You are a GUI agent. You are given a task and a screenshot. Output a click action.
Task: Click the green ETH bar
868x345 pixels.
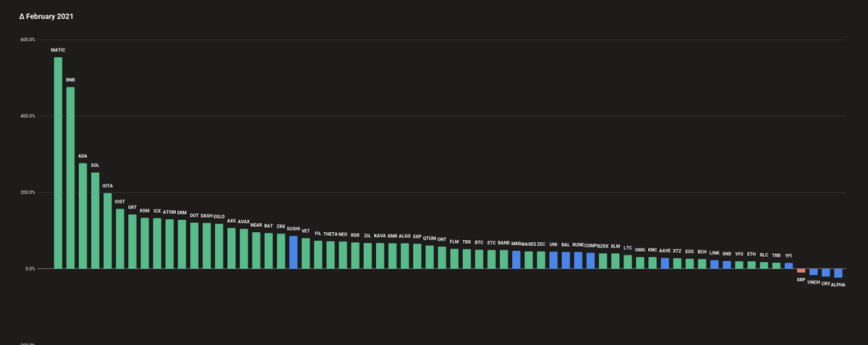pyautogui.click(x=752, y=265)
